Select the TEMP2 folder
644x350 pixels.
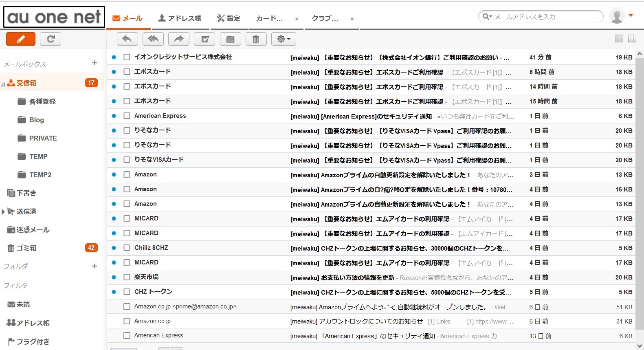[41, 175]
